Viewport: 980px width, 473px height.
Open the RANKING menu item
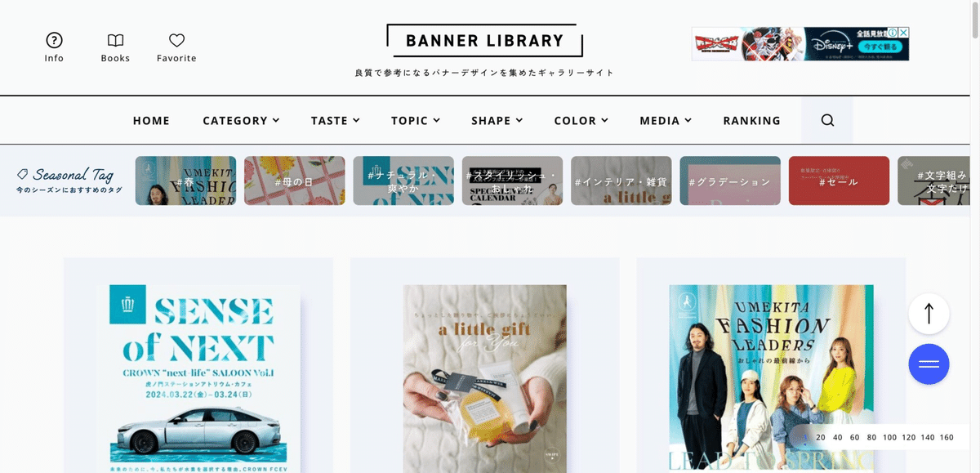[751, 120]
